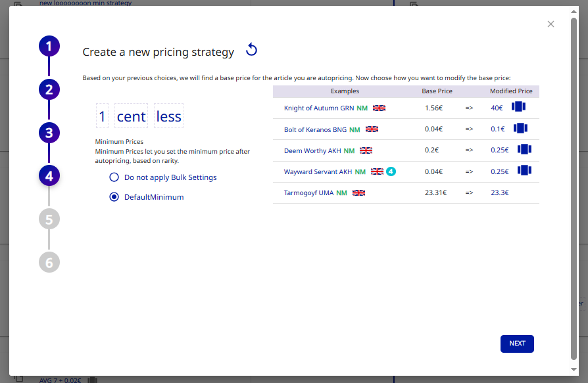
Task: Select current step 4 circle
Action: (x=49, y=175)
